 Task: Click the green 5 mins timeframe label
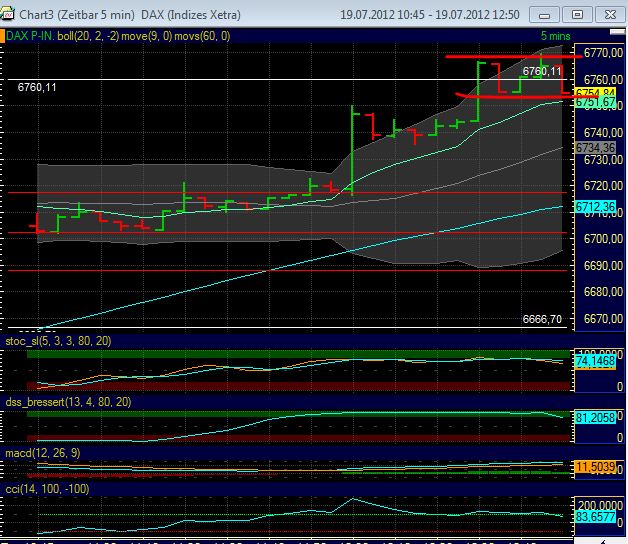tap(556, 36)
